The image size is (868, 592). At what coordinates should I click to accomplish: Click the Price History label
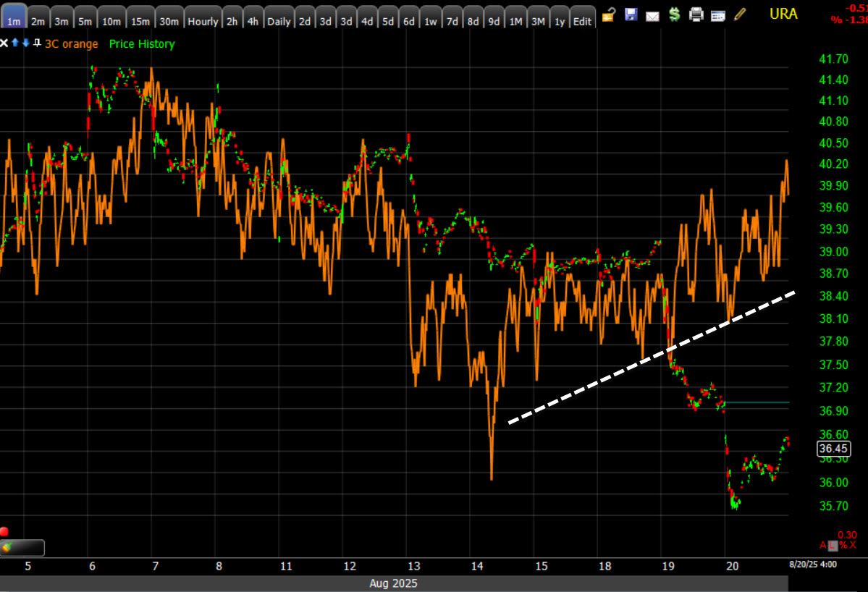click(x=142, y=44)
